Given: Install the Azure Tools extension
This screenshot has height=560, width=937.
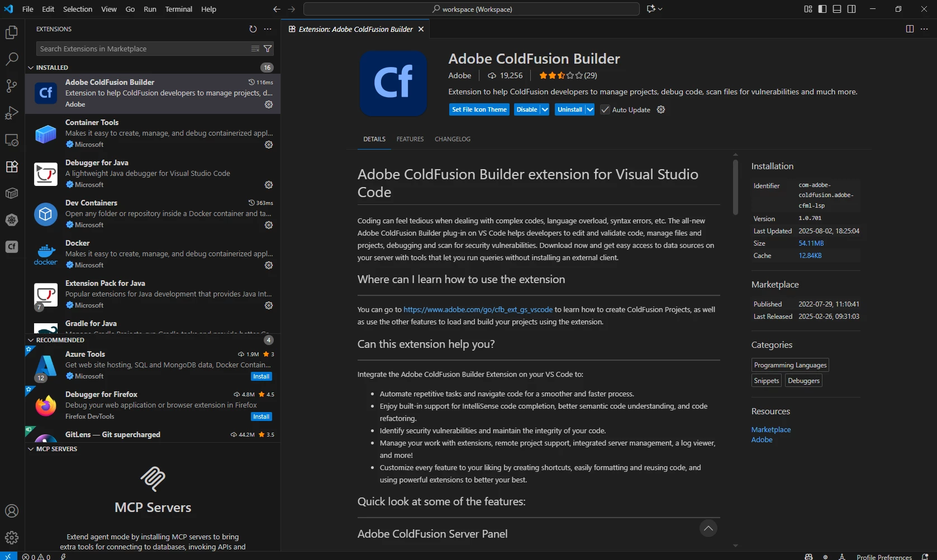Looking at the screenshot, I should pos(261,376).
